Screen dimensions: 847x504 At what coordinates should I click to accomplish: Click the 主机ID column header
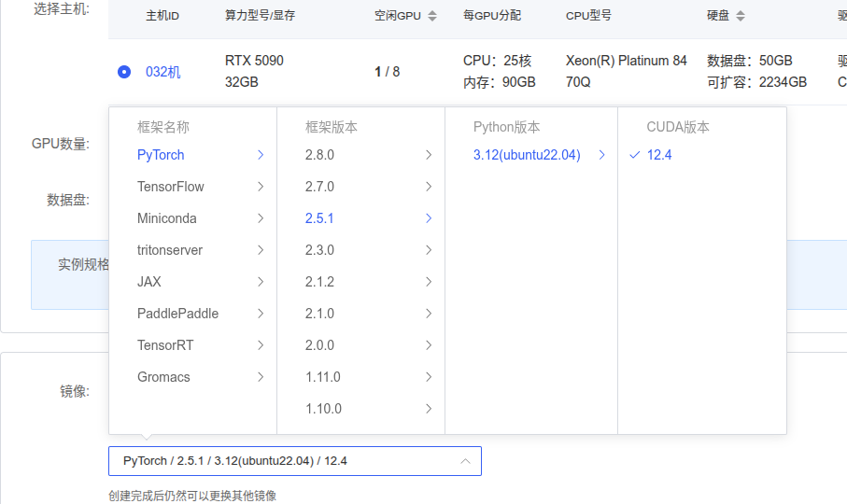[162, 16]
